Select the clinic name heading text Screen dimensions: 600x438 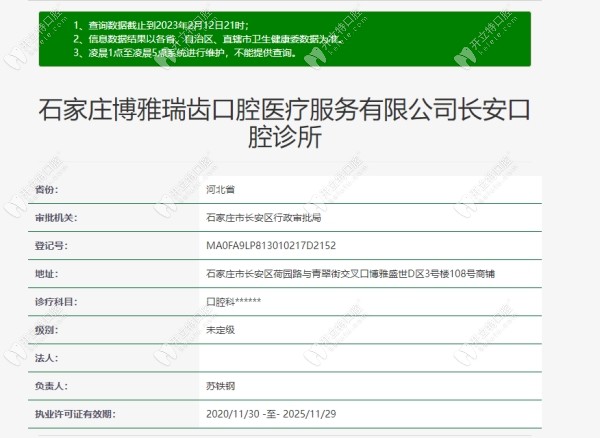pos(284,123)
